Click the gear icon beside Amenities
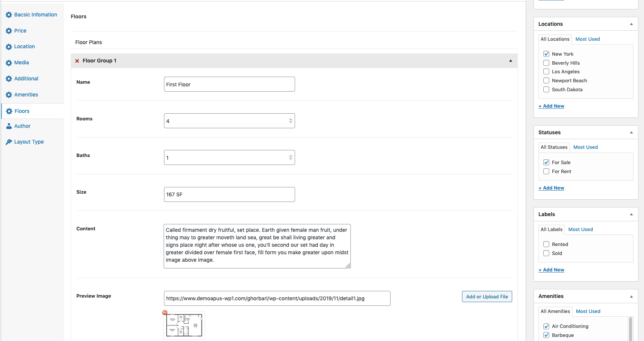 click(x=9, y=95)
